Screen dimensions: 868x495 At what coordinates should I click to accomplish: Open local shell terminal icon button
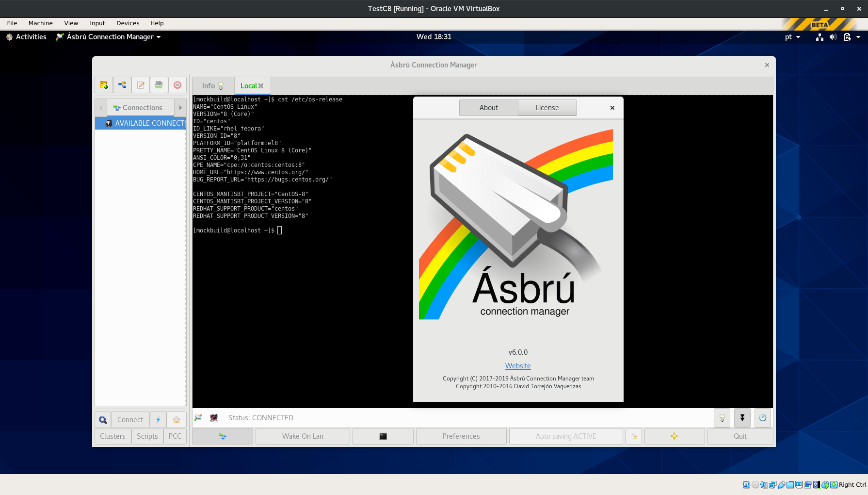[x=383, y=436]
